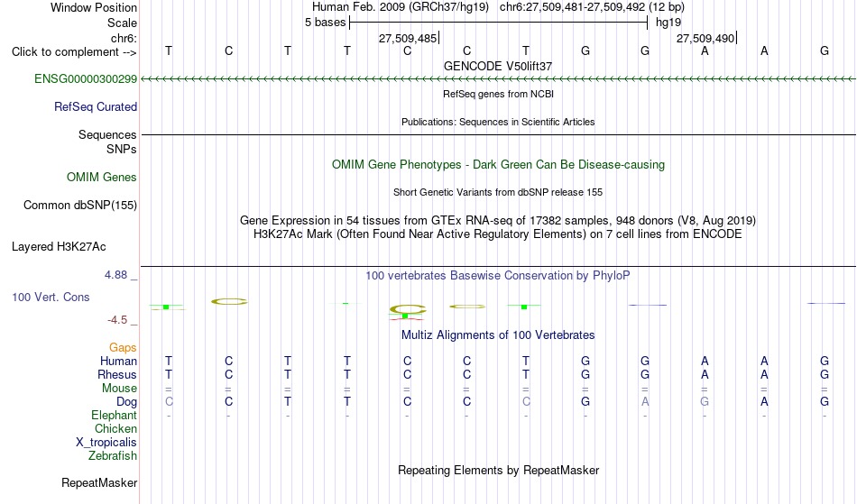Click the Sequences track label

tap(107, 135)
